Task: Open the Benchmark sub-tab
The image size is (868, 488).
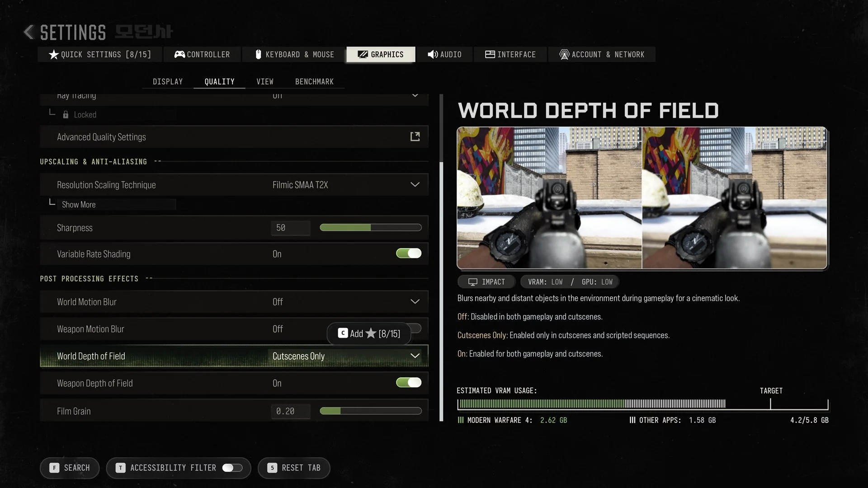Action: pos(314,82)
